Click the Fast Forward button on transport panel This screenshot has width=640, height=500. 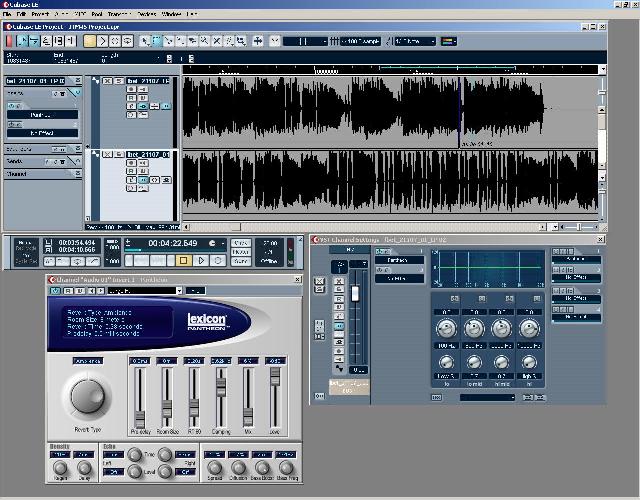pyautogui.click(x=158, y=260)
